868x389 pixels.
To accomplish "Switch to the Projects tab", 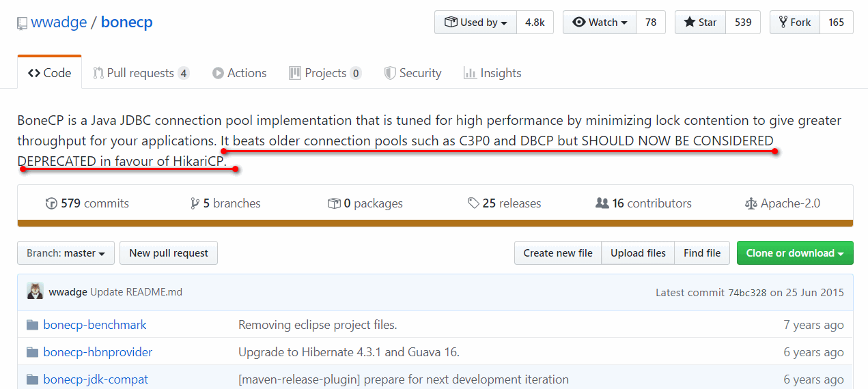I will (325, 72).
